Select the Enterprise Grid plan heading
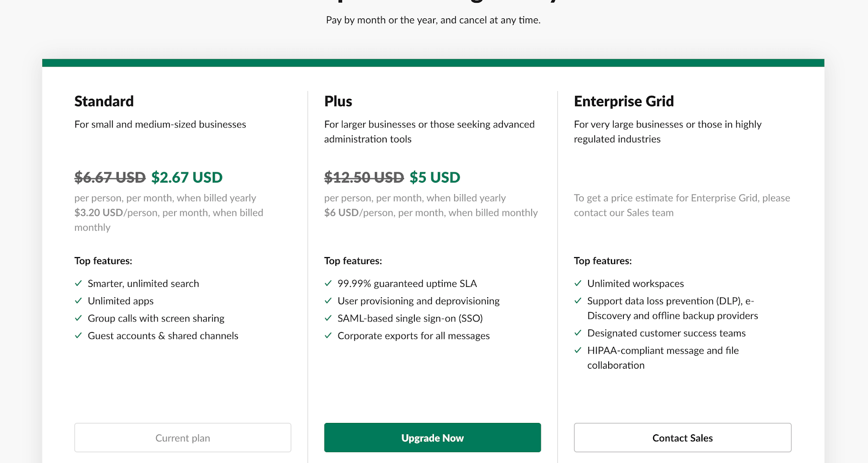This screenshot has width=868, height=463. 624,101
